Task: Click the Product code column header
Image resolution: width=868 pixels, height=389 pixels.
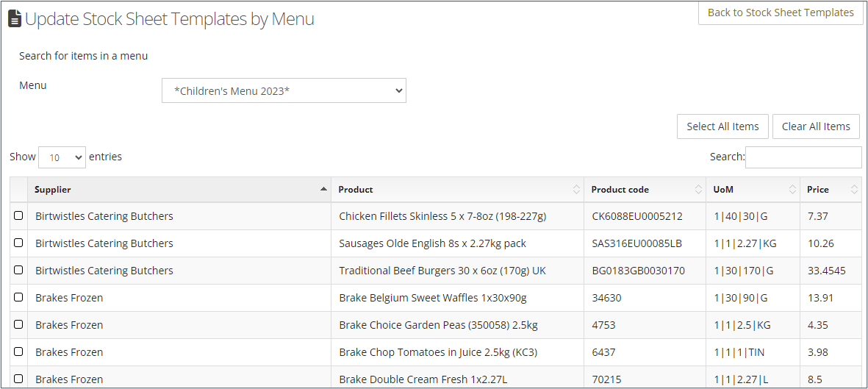Action: [x=645, y=190]
